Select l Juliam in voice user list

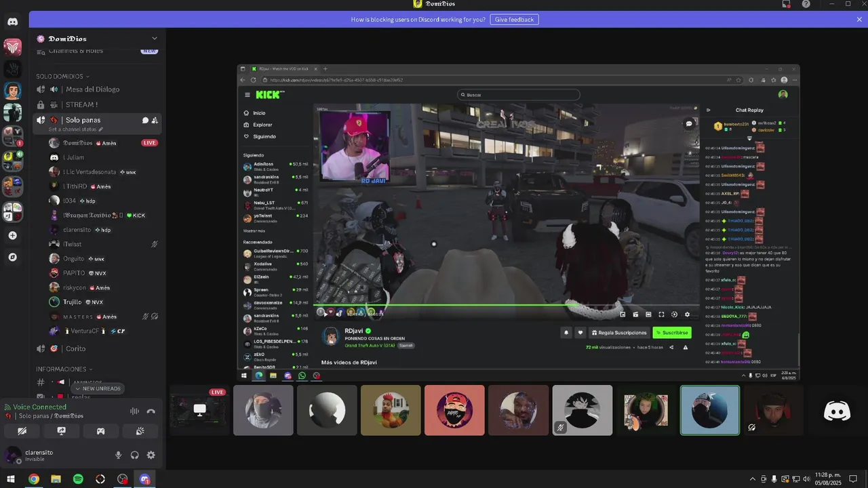click(x=103, y=157)
